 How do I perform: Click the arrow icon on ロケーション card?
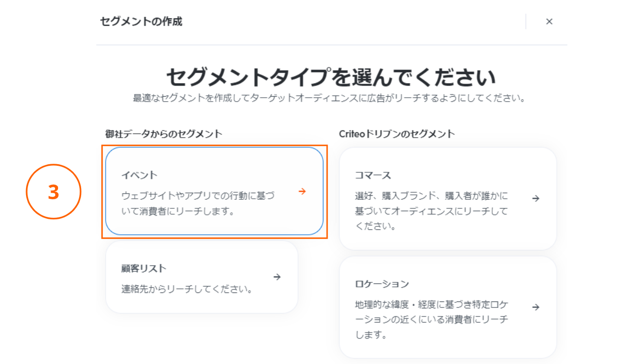(x=535, y=307)
